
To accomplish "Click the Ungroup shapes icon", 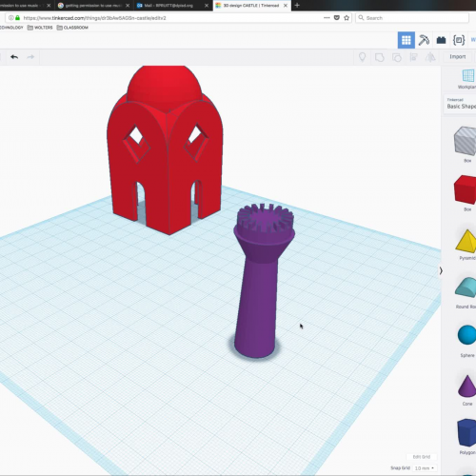I will [x=397, y=57].
